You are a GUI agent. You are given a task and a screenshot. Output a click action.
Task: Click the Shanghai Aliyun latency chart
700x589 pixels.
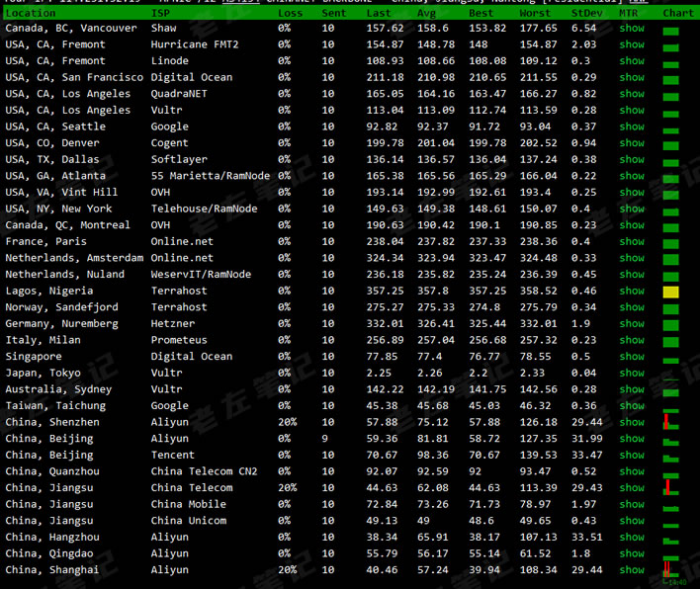670,570
